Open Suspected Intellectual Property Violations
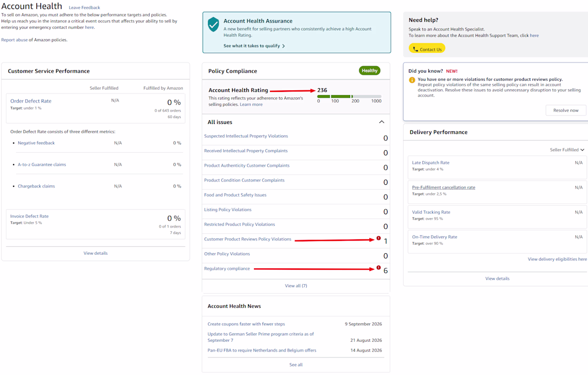The width and height of the screenshot is (588, 375). pyautogui.click(x=246, y=136)
